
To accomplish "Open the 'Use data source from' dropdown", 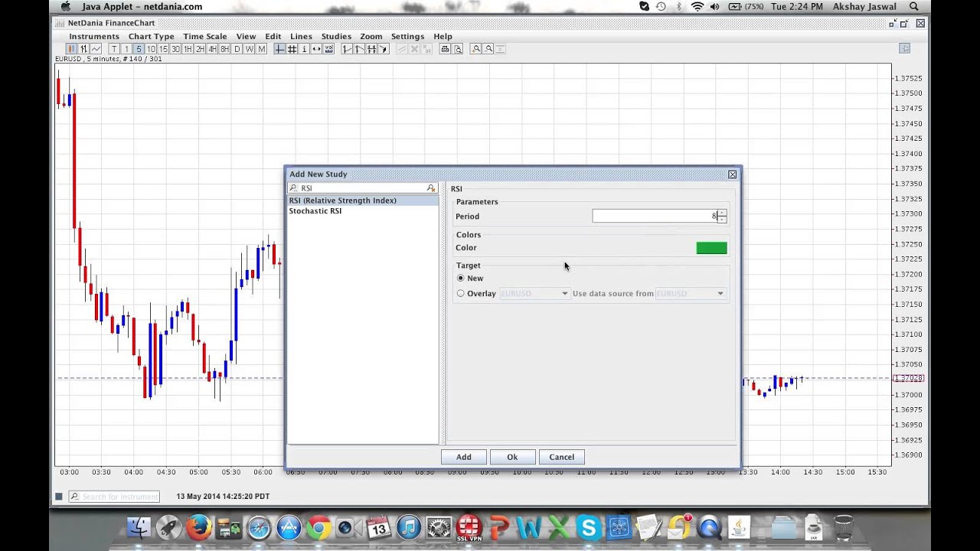I will tap(691, 294).
